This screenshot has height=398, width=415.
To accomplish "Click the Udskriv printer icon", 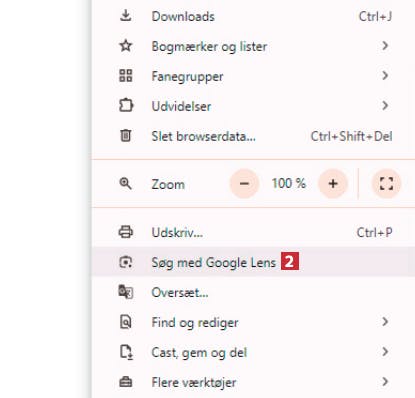I will pos(126,232).
